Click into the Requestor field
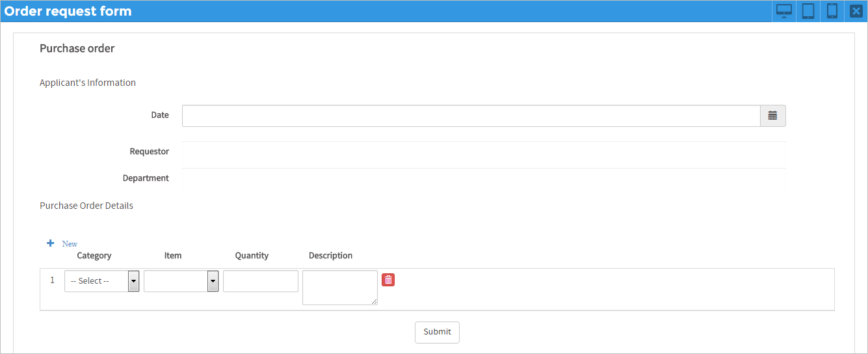This screenshot has width=868, height=354. click(484, 152)
